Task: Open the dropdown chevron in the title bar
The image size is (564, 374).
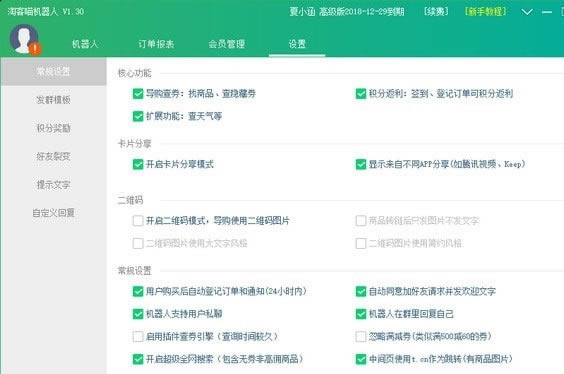Action: coord(527,12)
